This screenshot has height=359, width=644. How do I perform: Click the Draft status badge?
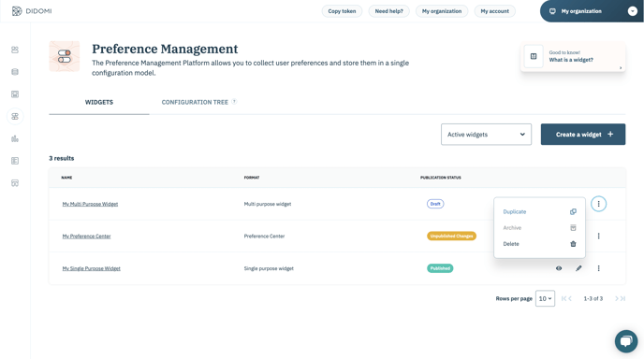pyautogui.click(x=435, y=204)
